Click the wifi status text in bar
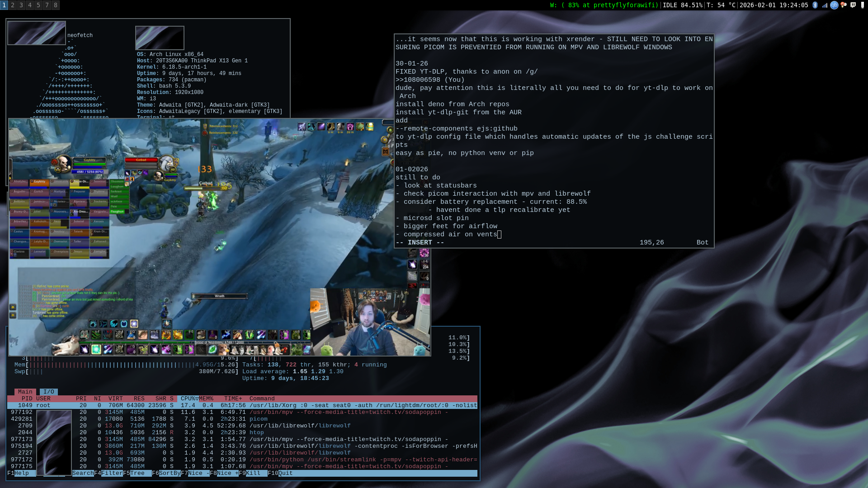Viewport: 868px width, 488px height. tap(604, 5)
